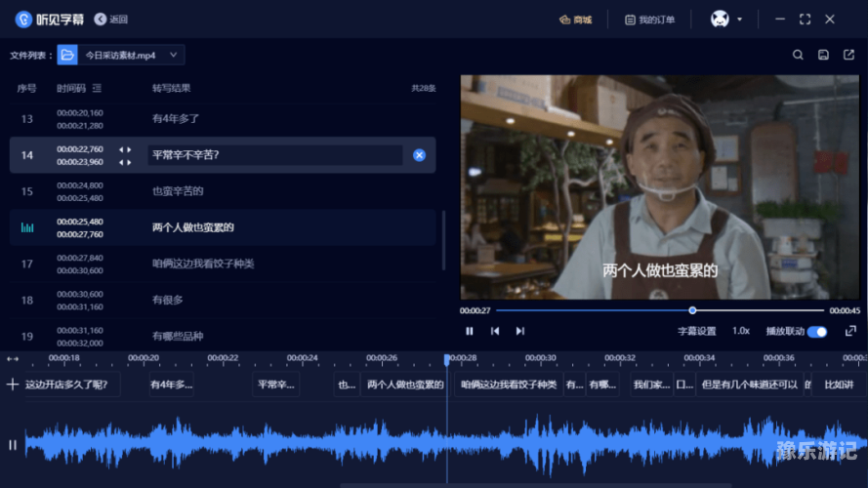Select timeline clip 平常辛...
The width and height of the screenshot is (868, 488).
pos(275,385)
